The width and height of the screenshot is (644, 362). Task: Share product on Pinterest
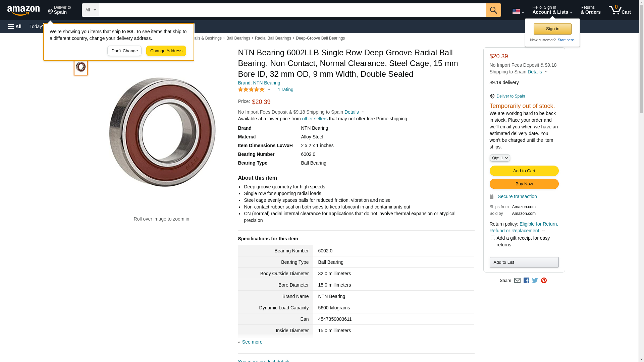[544, 281]
